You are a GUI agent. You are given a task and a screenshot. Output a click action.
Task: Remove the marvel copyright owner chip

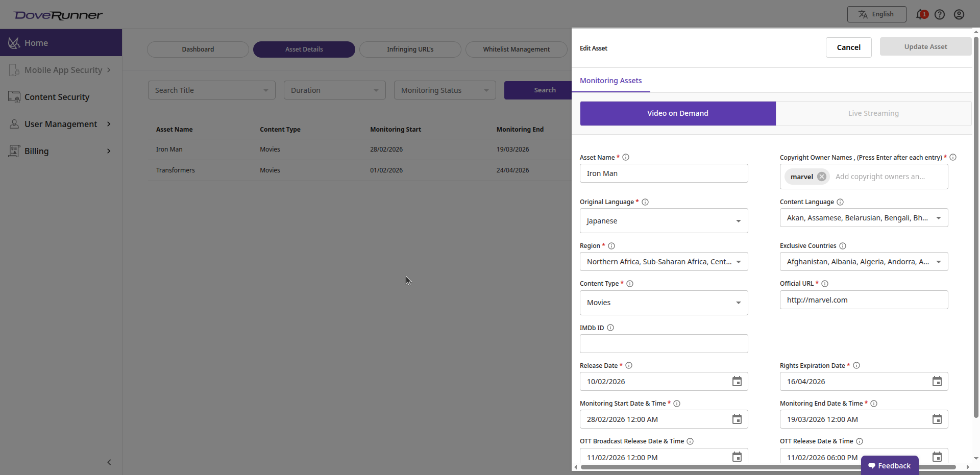[x=822, y=177]
